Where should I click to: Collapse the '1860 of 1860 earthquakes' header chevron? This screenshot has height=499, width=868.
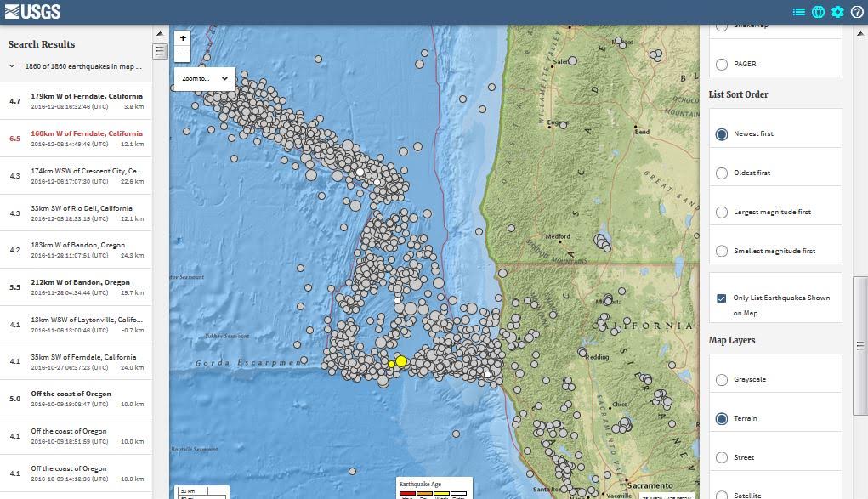click(12, 66)
